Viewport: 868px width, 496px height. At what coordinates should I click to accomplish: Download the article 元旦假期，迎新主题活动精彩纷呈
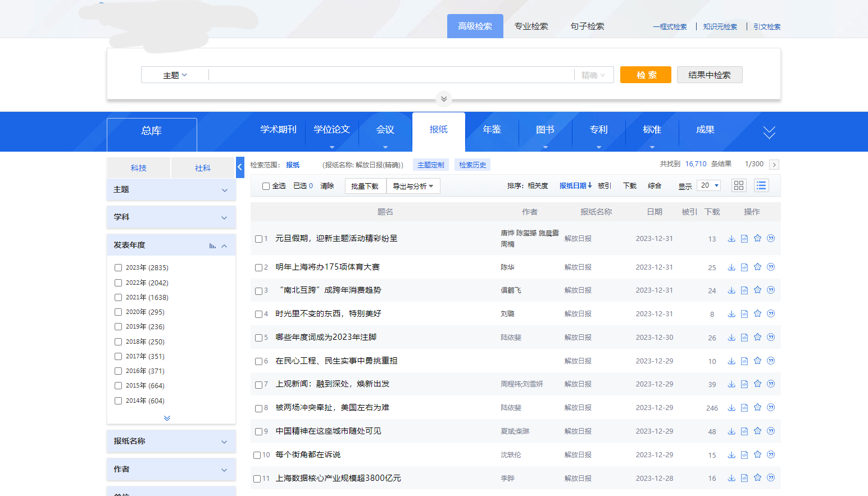pos(731,238)
